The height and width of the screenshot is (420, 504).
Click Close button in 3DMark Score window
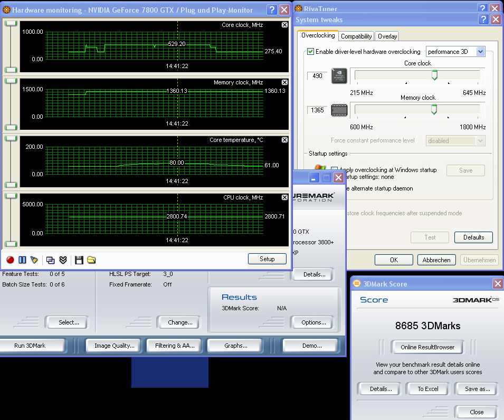[477, 412]
